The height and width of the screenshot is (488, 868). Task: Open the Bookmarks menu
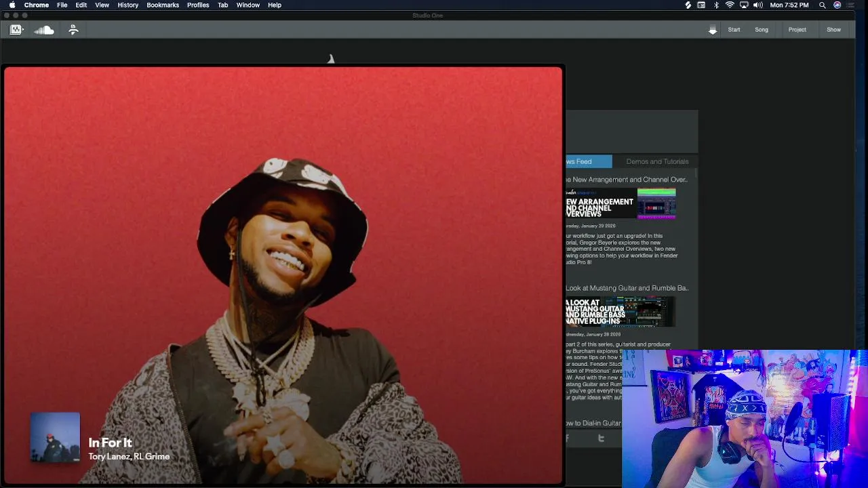[x=163, y=5]
